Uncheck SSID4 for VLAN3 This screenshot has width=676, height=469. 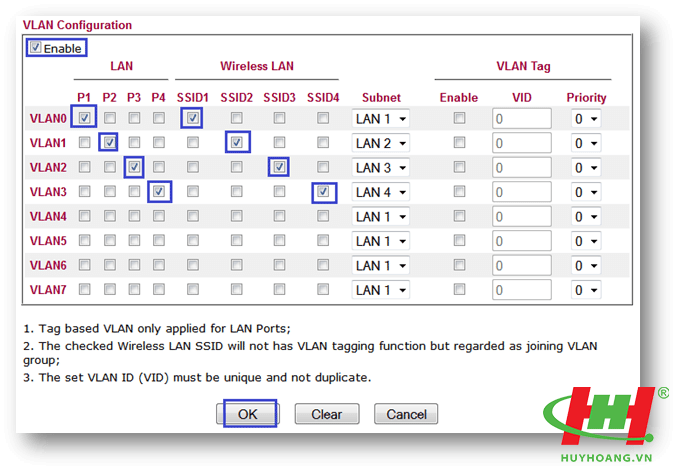click(323, 191)
